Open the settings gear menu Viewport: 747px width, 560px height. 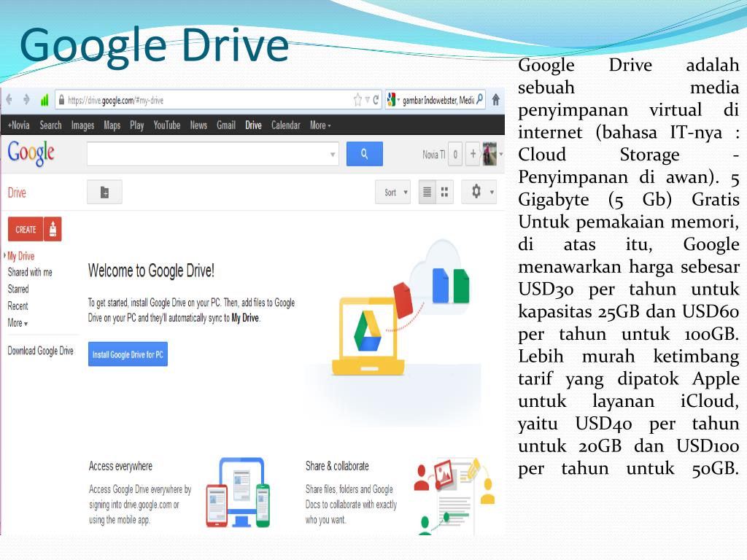pos(479,192)
